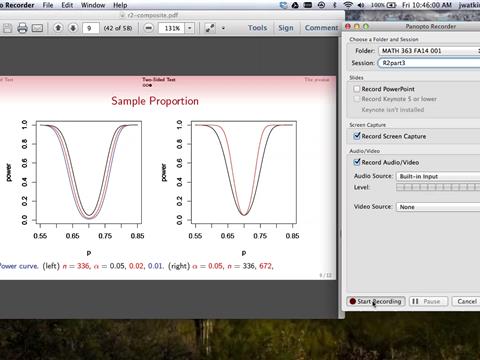Open the Comment pane
The image size is (480, 360).
coord(321,28)
